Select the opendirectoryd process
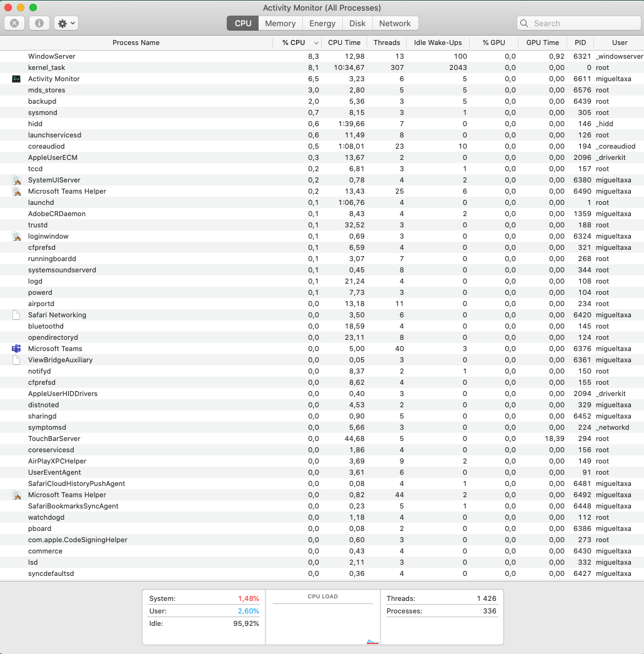The height and width of the screenshot is (654, 644). [322, 338]
